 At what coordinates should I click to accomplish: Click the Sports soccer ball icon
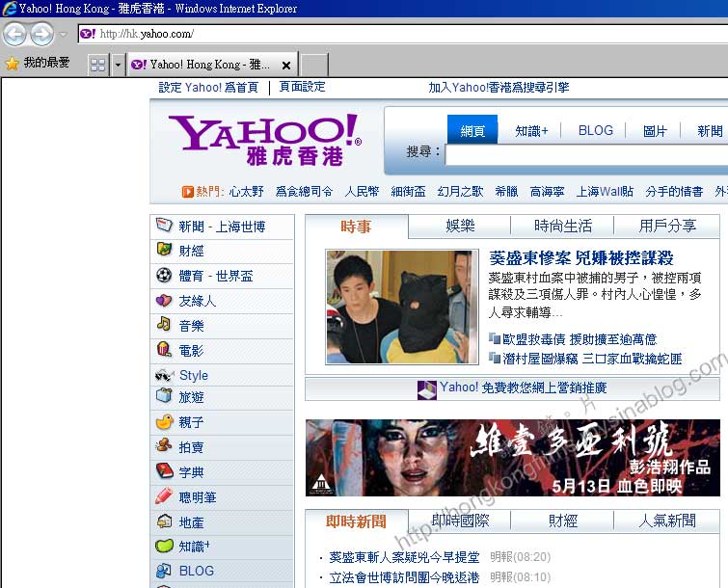click(x=164, y=275)
